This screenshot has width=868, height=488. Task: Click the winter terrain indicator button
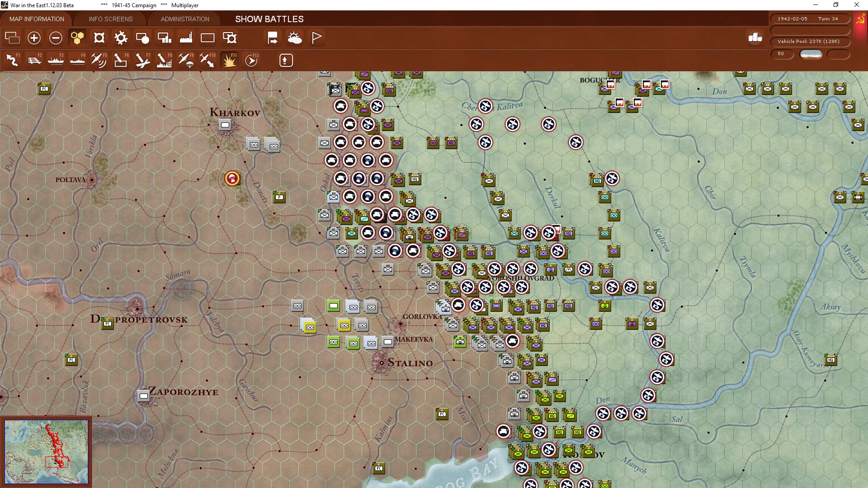coord(811,54)
